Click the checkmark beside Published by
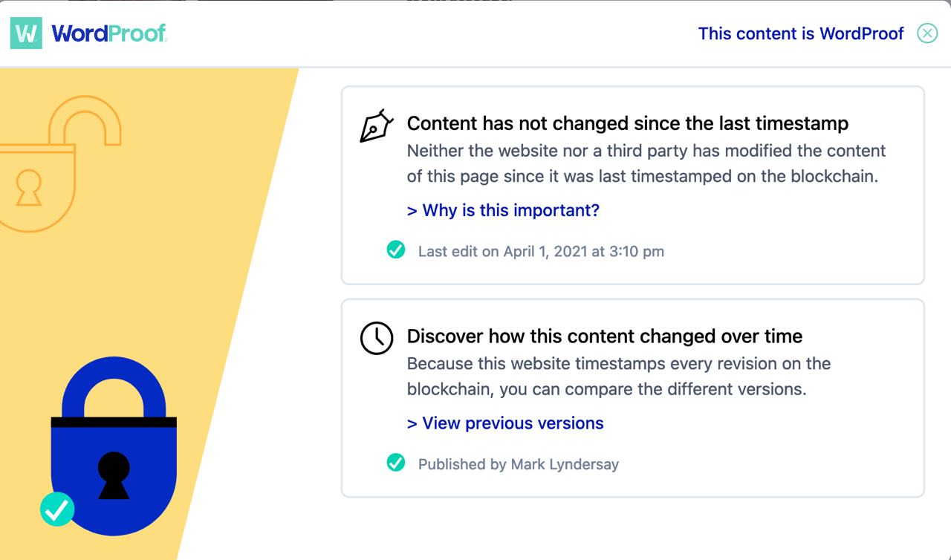 396,463
